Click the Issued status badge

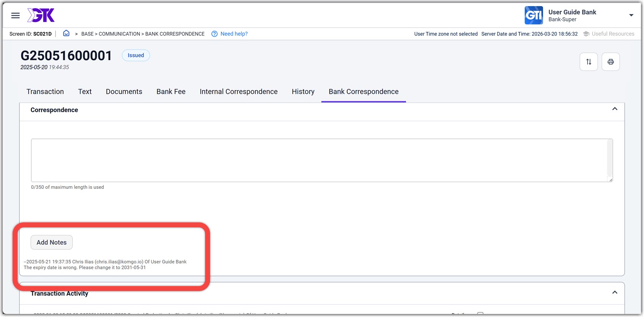(x=136, y=55)
